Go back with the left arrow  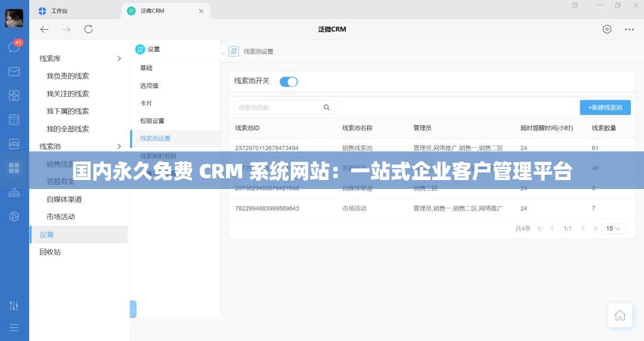(x=44, y=29)
